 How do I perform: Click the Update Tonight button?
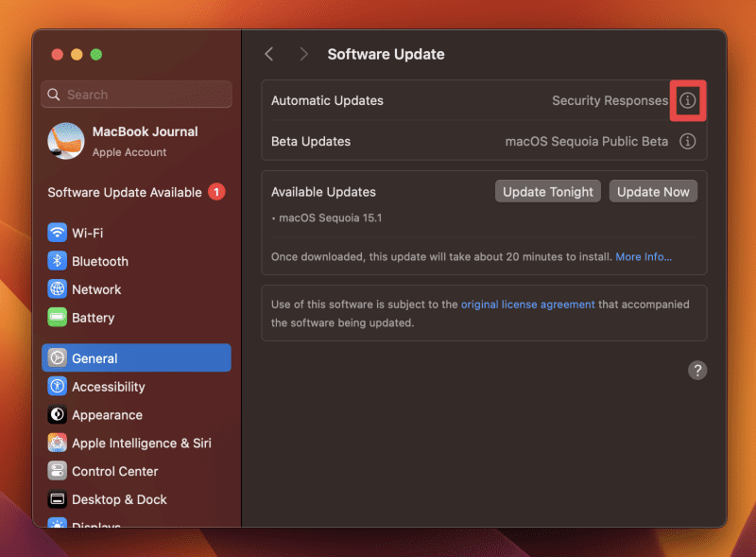[x=547, y=191]
